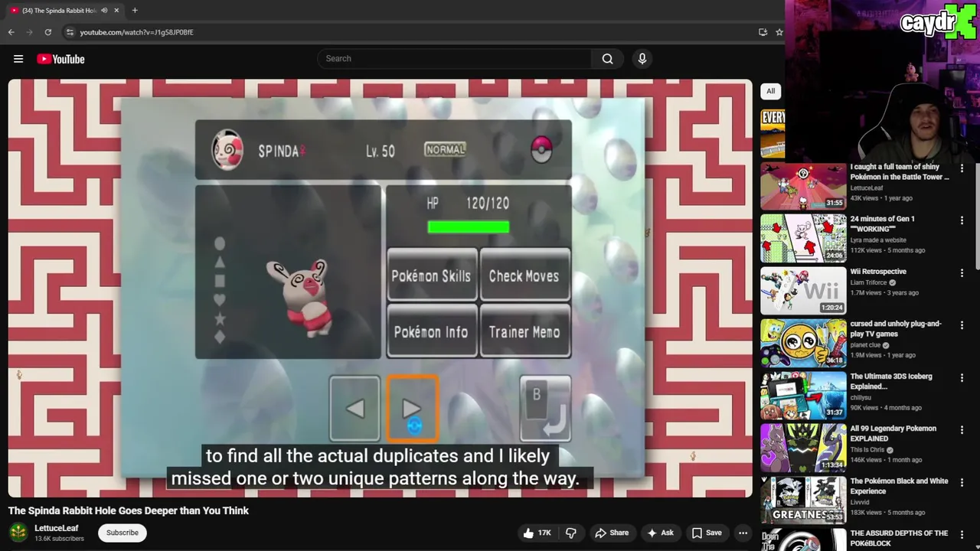This screenshot has height=551, width=980.
Task: Click the install app icon in address bar
Action: click(763, 32)
